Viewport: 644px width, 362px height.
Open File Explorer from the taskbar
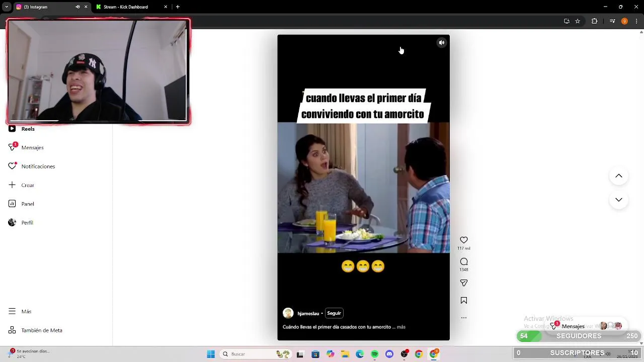click(x=345, y=354)
